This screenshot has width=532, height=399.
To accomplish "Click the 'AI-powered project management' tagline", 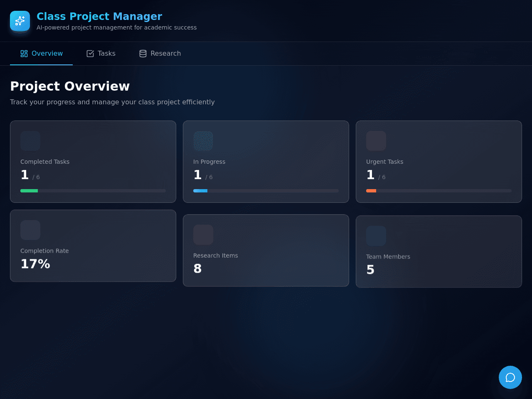I will click(x=117, y=27).
